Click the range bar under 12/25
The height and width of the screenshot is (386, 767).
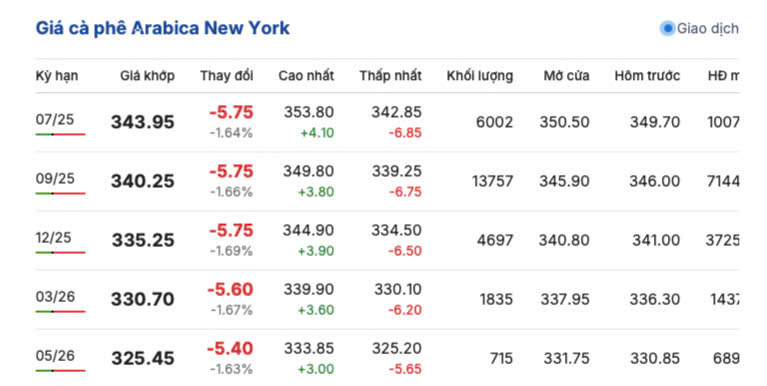pos(60,252)
